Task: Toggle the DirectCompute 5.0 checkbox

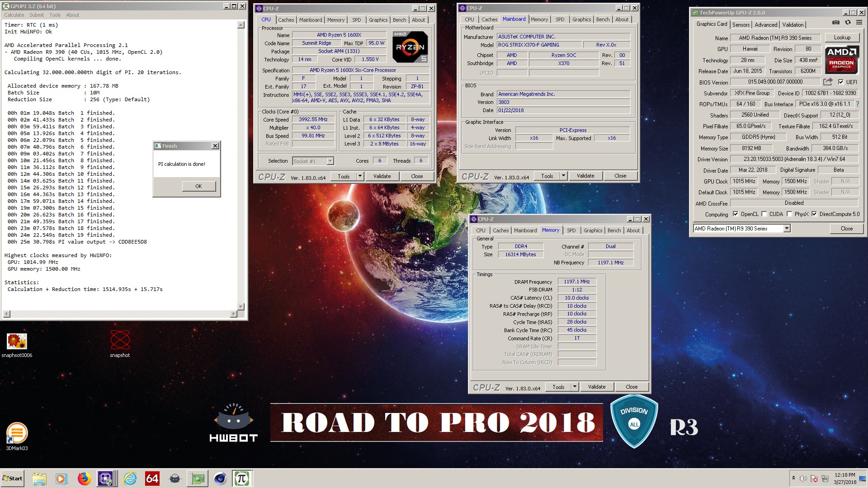Action: [814, 214]
